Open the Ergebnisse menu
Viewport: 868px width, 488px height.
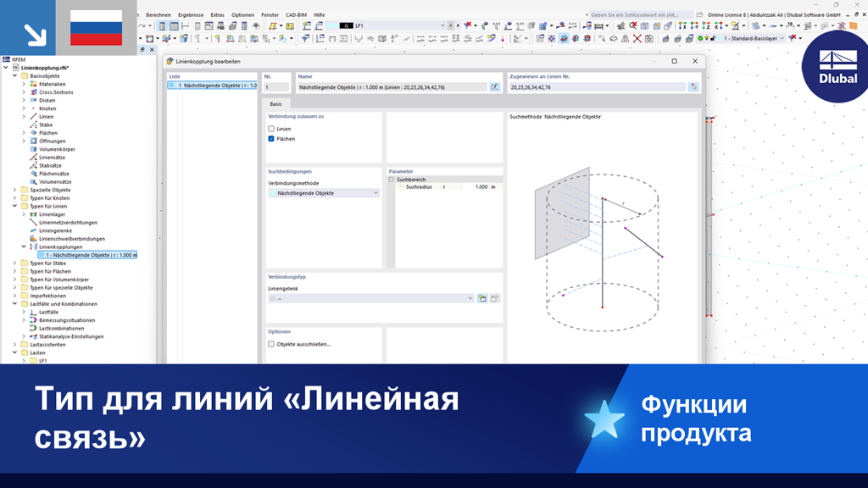191,15
